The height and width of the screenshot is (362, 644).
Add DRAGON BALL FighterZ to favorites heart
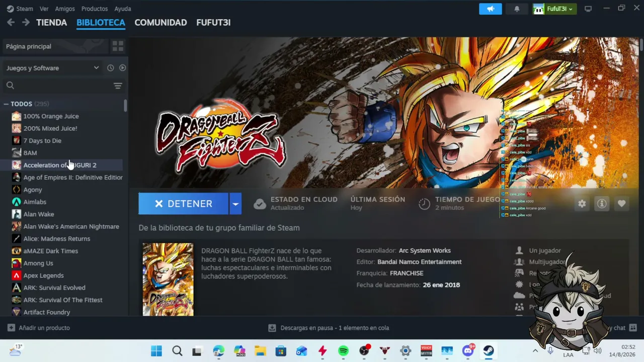(622, 204)
